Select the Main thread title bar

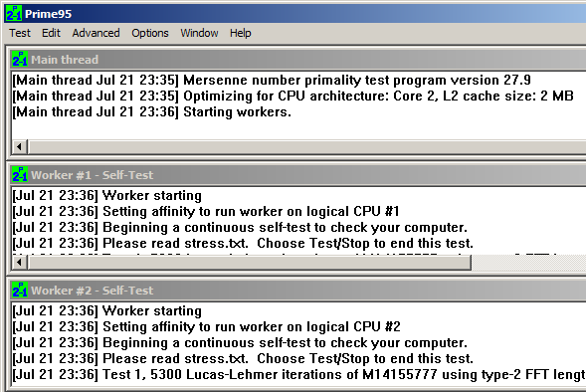pyautogui.click(x=298, y=60)
